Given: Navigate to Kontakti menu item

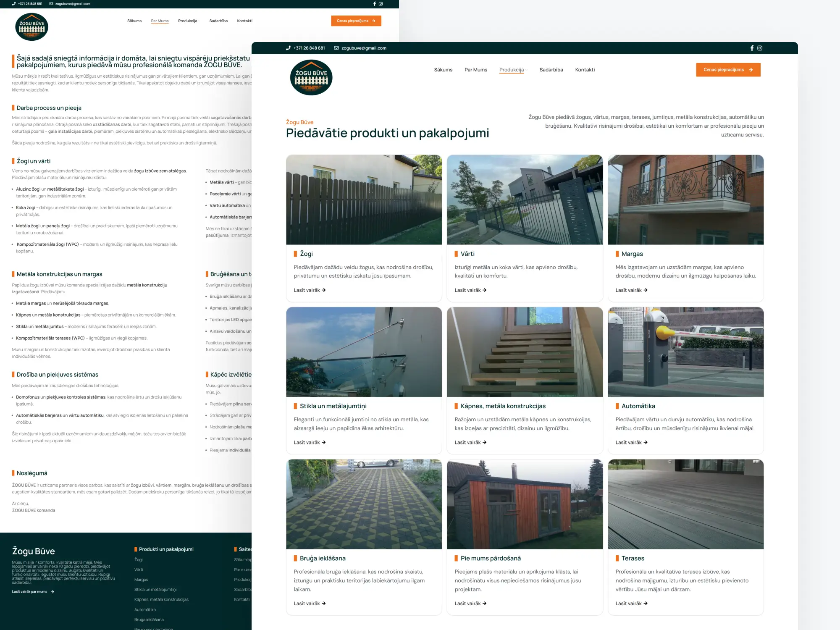Looking at the screenshot, I should pyautogui.click(x=585, y=70).
